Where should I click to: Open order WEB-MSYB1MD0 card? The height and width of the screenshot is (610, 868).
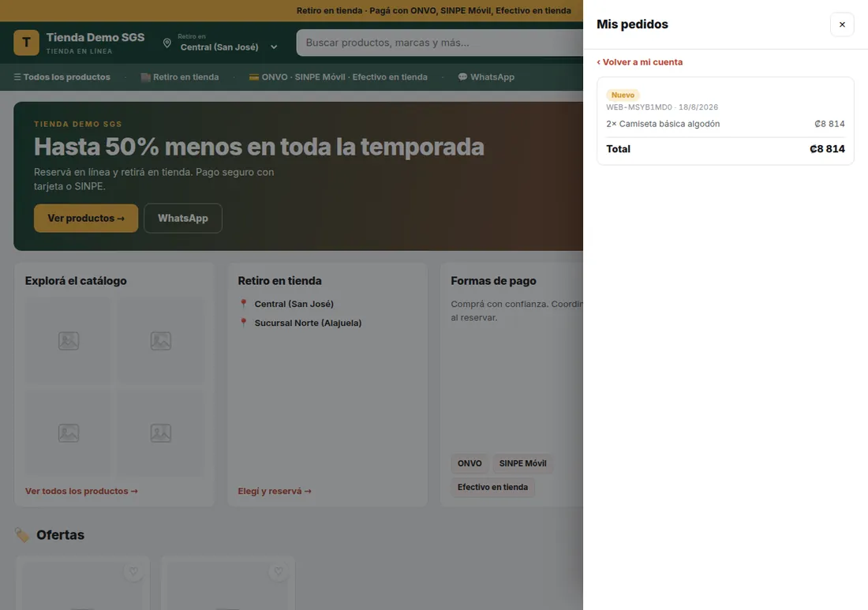click(725, 121)
